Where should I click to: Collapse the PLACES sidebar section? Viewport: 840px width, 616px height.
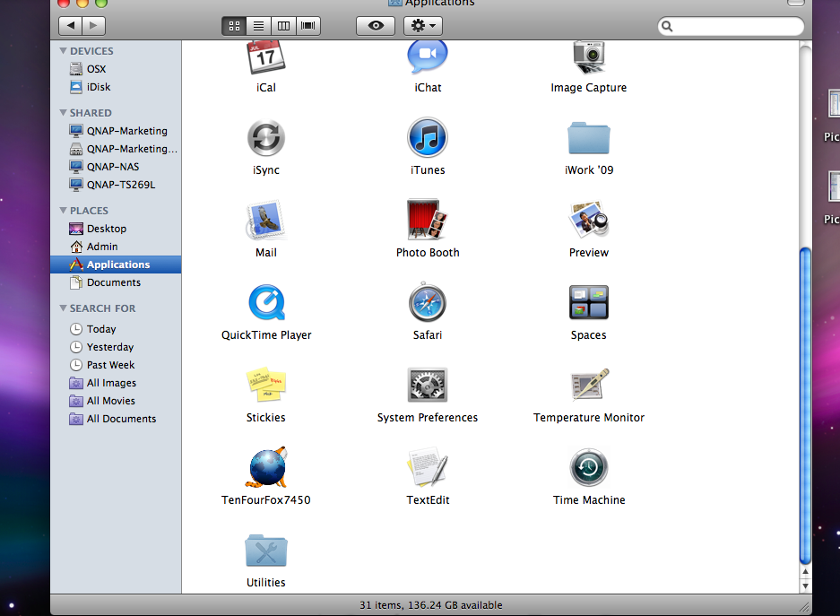pos(64,211)
